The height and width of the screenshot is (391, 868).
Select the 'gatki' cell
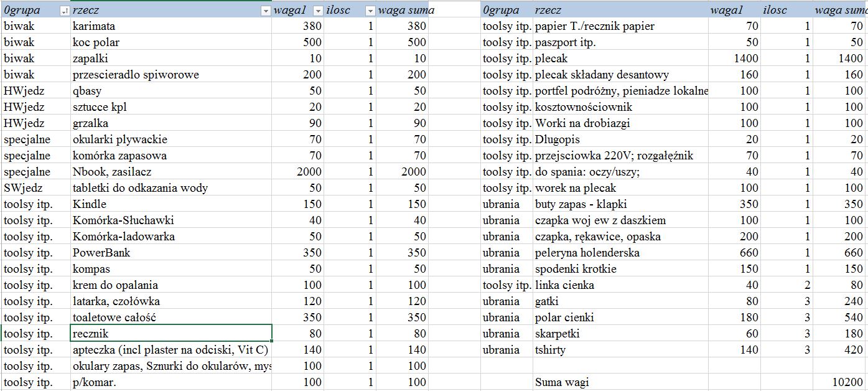pyautogui.click(x=621, y=301)
